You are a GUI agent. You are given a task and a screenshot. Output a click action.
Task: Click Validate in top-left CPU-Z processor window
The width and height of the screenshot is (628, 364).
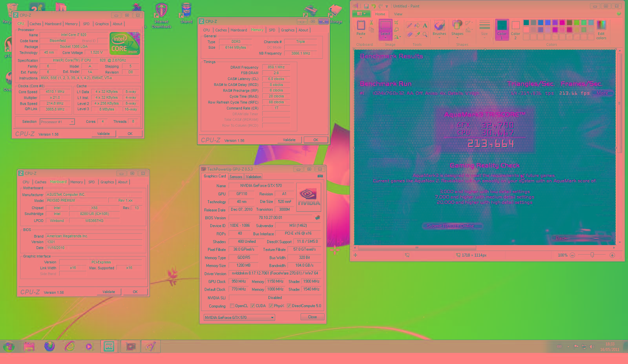coord(104,134)
